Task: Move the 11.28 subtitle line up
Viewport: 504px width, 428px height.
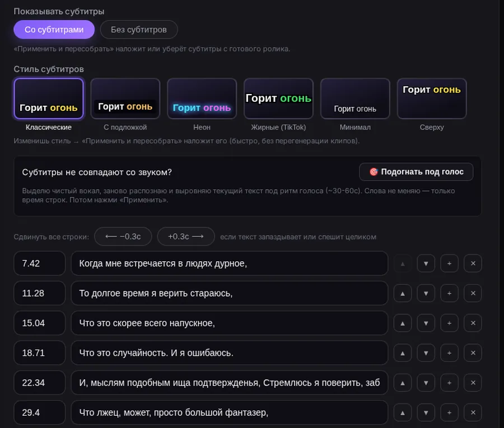Action: (403, 293)
